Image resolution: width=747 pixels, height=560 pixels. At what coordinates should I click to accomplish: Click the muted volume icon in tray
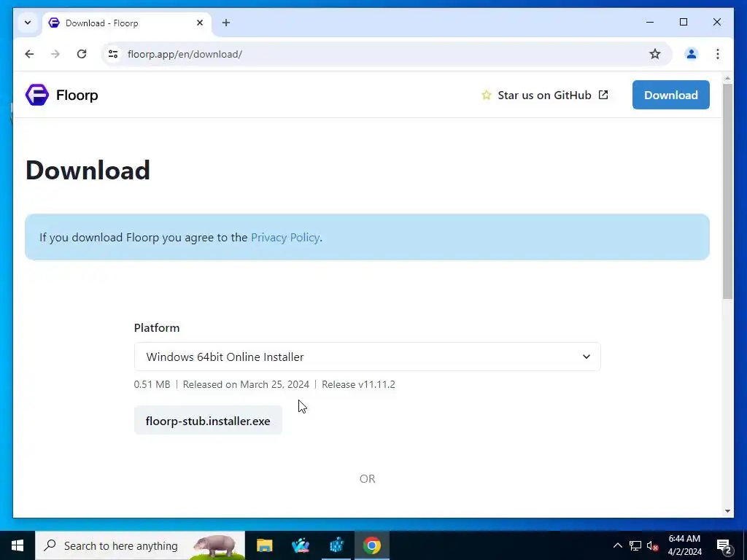point(653,545)
